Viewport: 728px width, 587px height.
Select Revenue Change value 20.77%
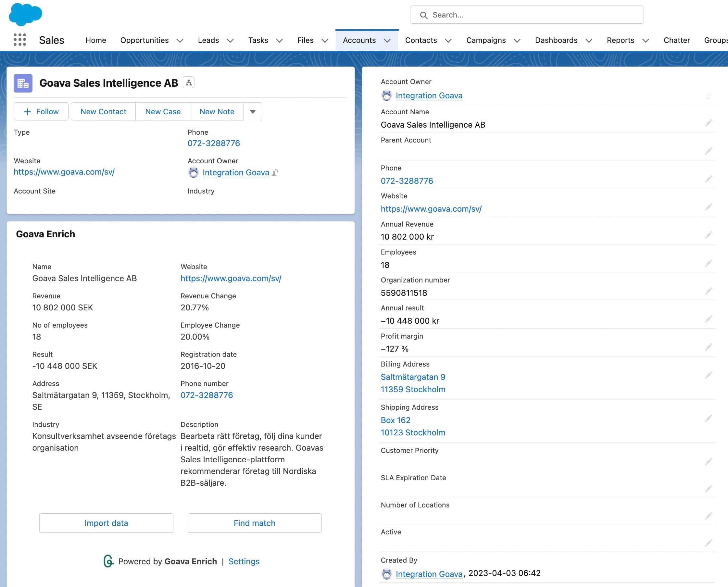coord(195,308)
